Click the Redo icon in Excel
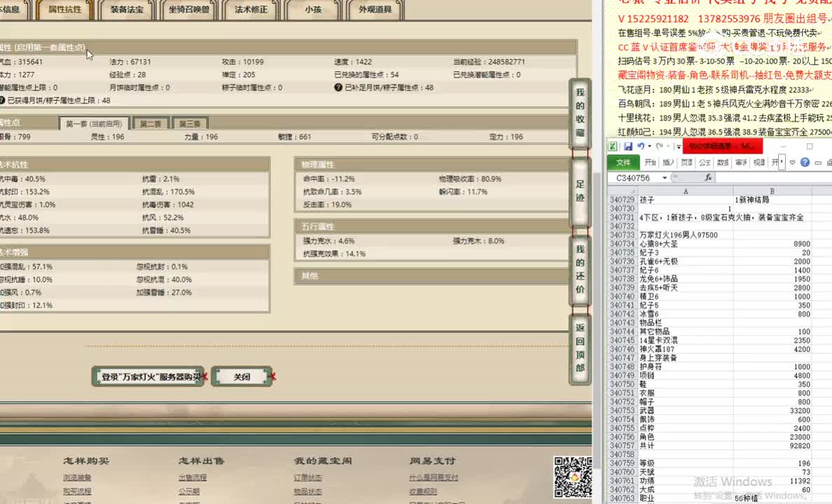Screen dimensions: 832x504 pos(660,146)
